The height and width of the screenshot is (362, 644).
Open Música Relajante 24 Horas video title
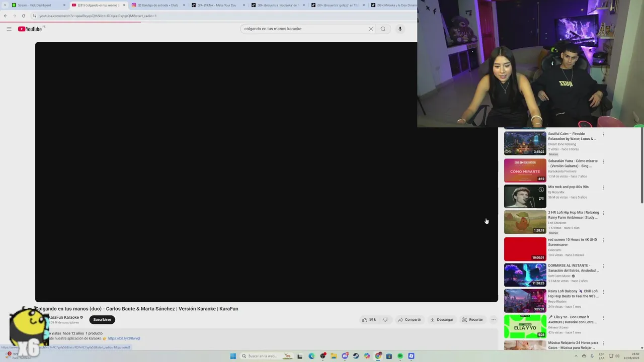click(573, 345)
